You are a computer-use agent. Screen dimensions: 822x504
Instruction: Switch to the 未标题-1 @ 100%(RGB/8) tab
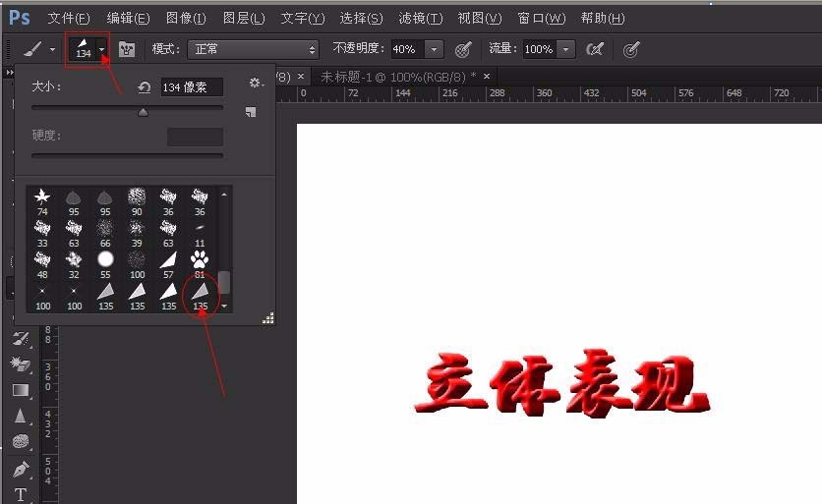point(398,77)
